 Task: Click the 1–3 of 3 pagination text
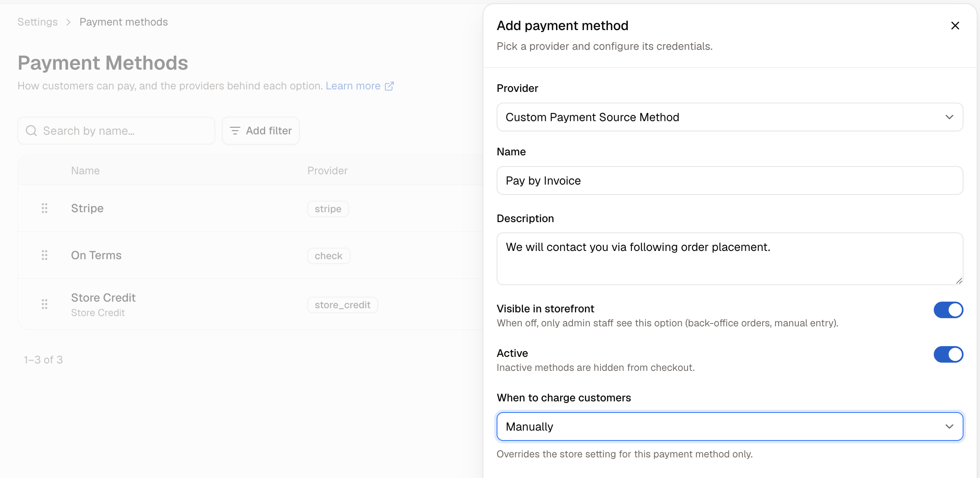[x=43, y=360]
